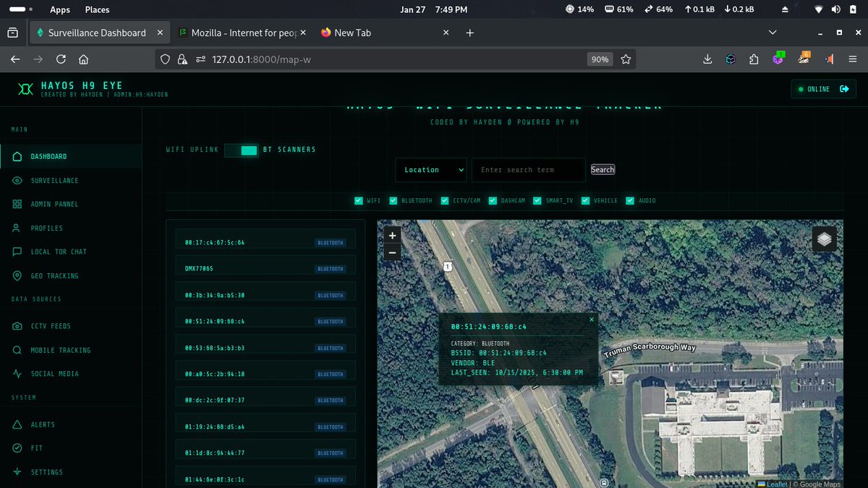The width and height of the screenshot is (868, 488).
Task: Open the Places menu in top bar
Action: (x=97, y=9)
